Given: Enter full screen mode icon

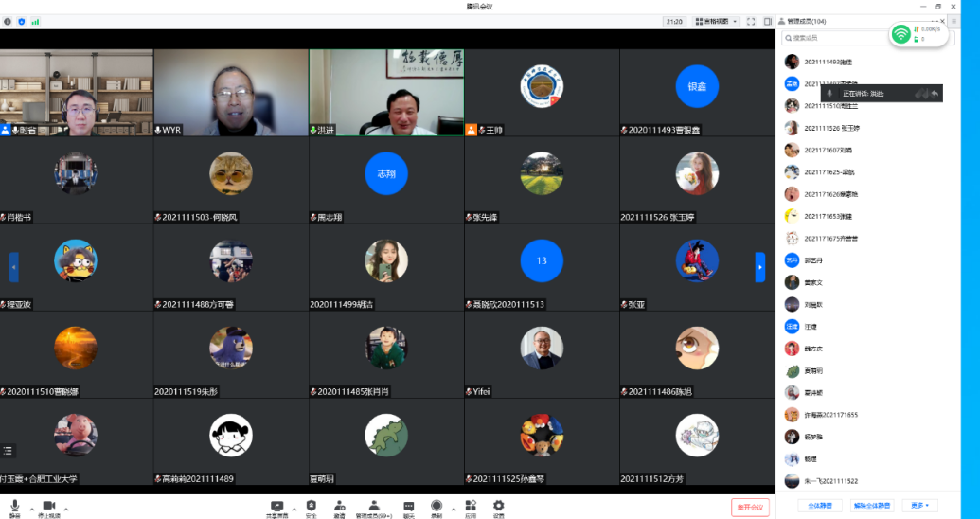Looking at the screenshot, I should click(751, 21).
